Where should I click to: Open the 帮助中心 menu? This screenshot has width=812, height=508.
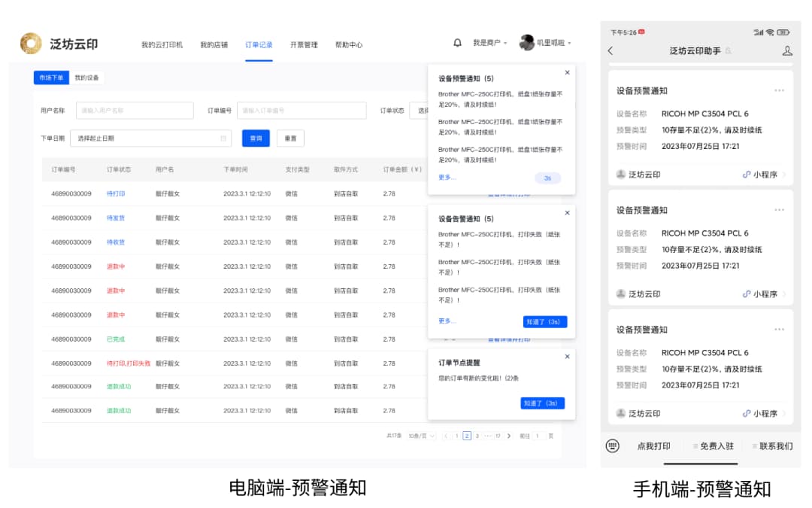349,45
